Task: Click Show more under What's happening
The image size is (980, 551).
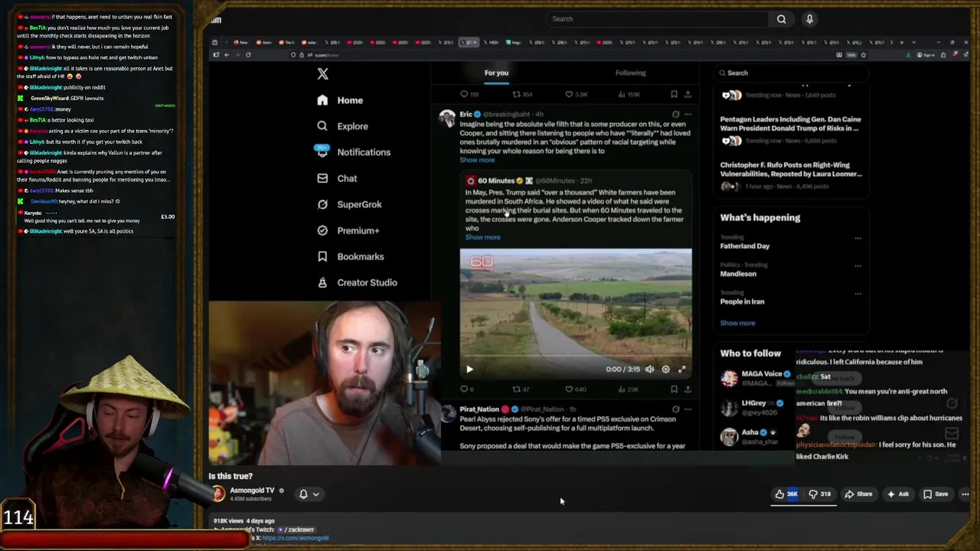Action: click(737, 323)
